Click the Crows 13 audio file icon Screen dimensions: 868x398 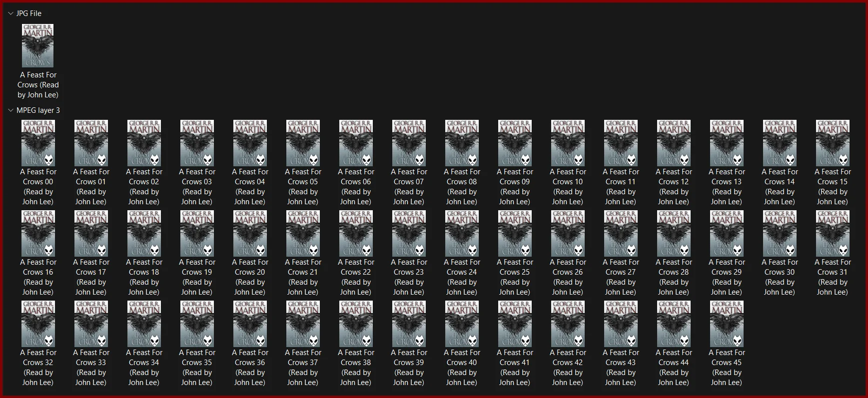coord(727,143)
